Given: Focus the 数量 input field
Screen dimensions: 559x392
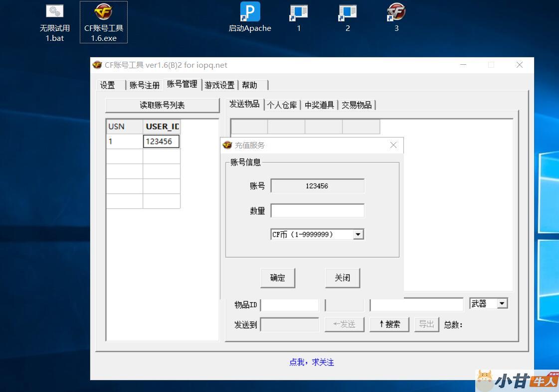Looking at the screenshot, I should click(317, 211).
